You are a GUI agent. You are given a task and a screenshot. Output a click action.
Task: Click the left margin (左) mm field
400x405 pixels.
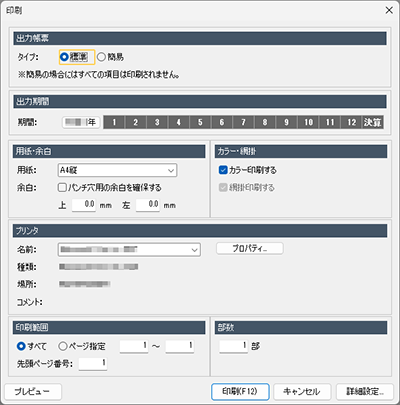click(148, 204)
